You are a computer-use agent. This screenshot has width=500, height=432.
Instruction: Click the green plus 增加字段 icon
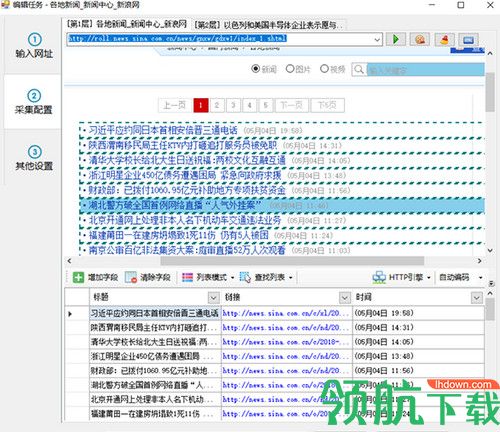click(x=78, y=277)
